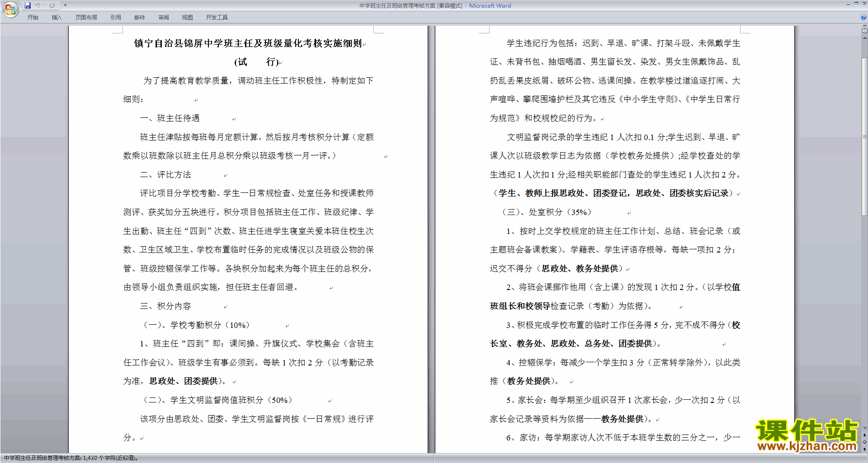Viewport: 868px width, 463px height.
Task: Click the Save floppy disk icon
Action: click(x=28, y=5)
